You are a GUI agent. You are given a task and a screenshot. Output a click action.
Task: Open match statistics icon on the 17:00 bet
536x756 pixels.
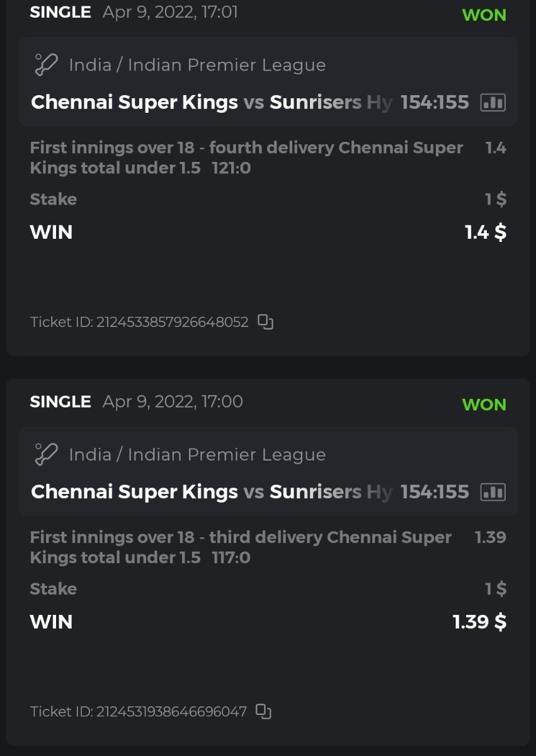coord(493,492)
